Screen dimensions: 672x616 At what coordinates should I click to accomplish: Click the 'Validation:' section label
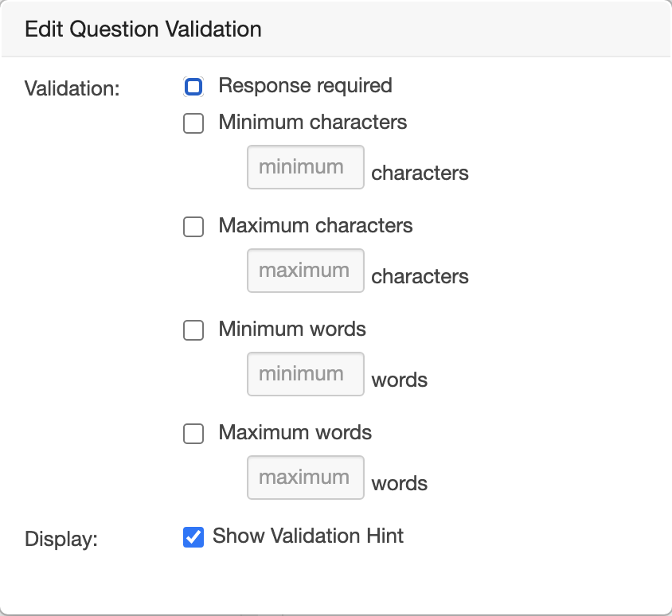(x=72, y=88)
